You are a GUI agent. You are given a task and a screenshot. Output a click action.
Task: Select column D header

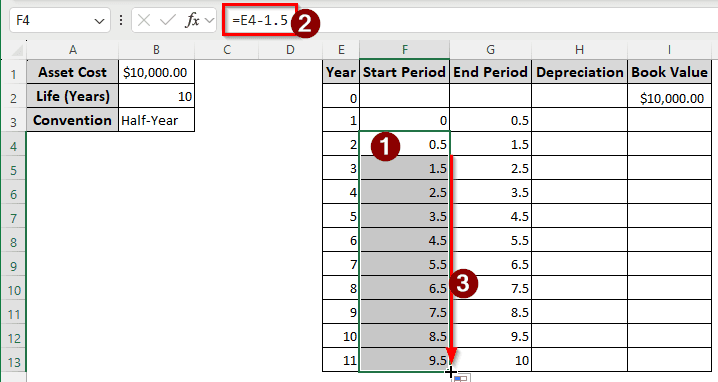click(290, 49)
